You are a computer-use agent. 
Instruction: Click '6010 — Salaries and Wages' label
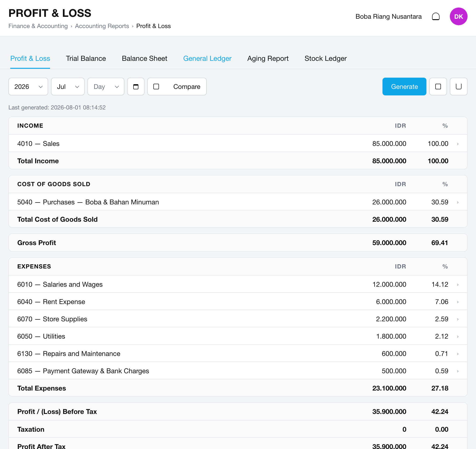point(60,285)
